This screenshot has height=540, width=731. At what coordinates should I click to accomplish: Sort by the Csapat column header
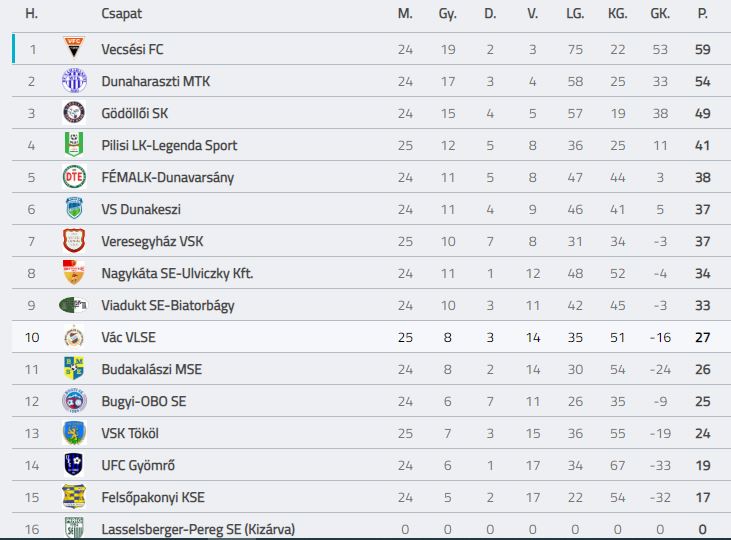(121, 14)
